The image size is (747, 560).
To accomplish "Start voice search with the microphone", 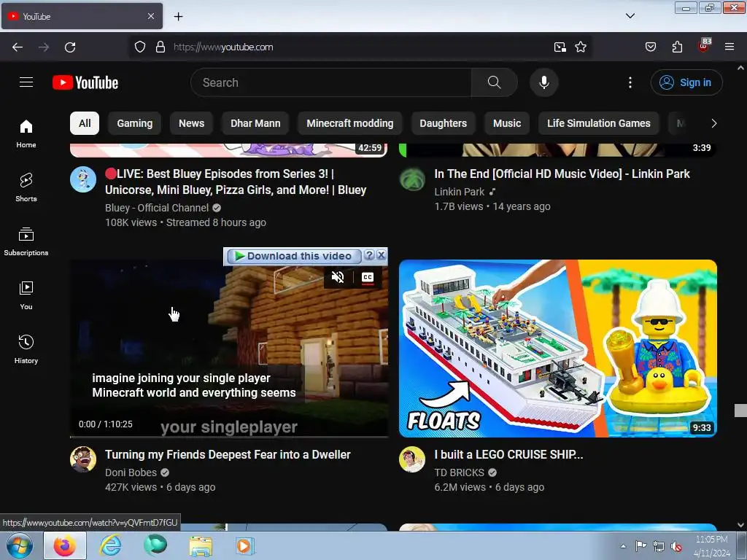I will click(x=543, y=82).
